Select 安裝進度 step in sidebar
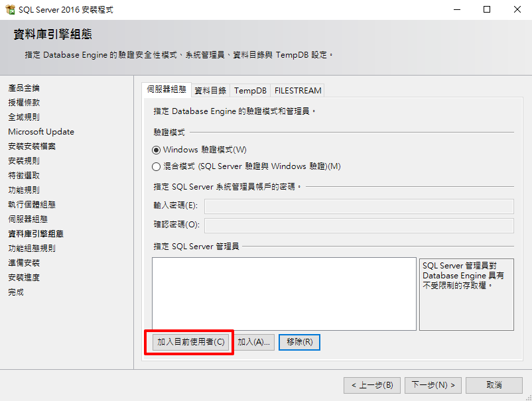Screen dimensions: 532x401 pos(24,278)
